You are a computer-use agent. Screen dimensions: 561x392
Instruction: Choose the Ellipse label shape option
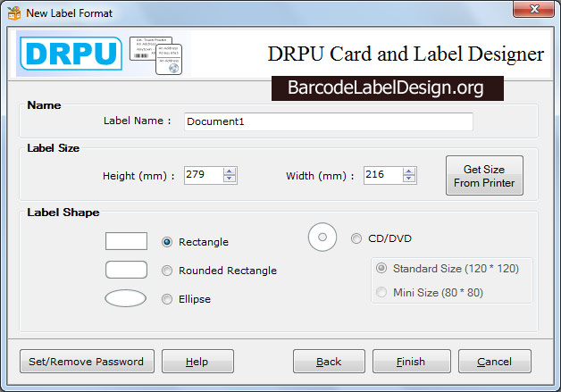(x=167, y=299)
